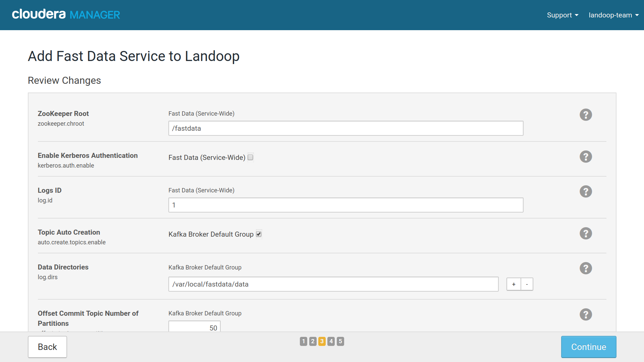Screen dimensions: 644x362
Task: Jump to wizard step 1
Action: [304, 341]
